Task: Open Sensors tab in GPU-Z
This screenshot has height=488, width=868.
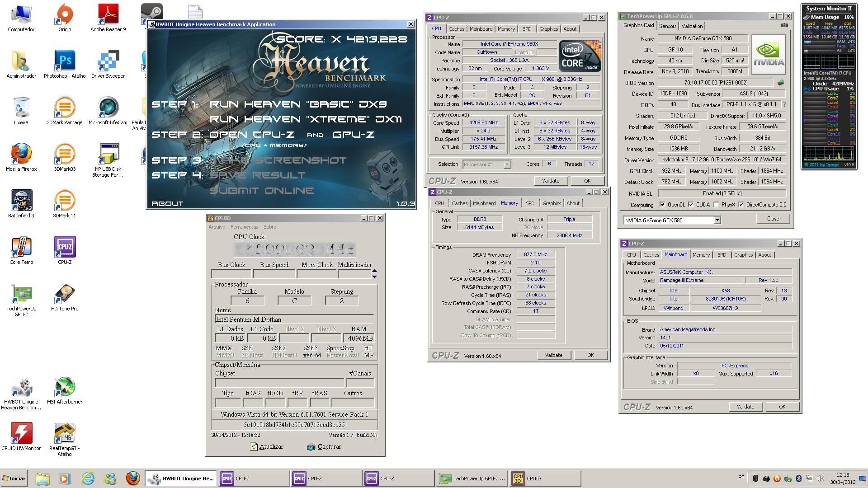Action: (668, 26)
